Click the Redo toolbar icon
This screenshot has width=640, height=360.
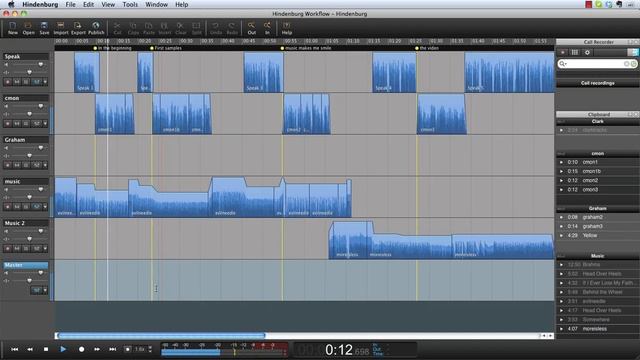(232, 28)
